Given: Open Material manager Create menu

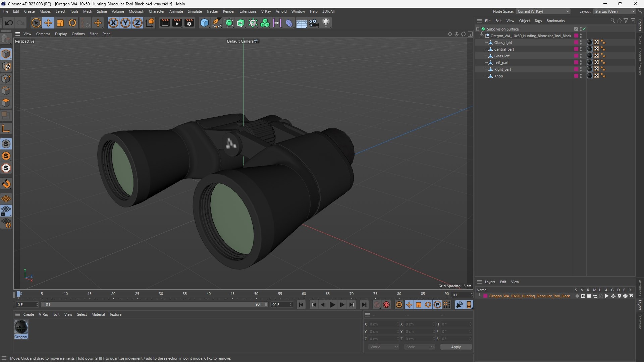Looking at the screenshot, I should click(x=29, y=314).
